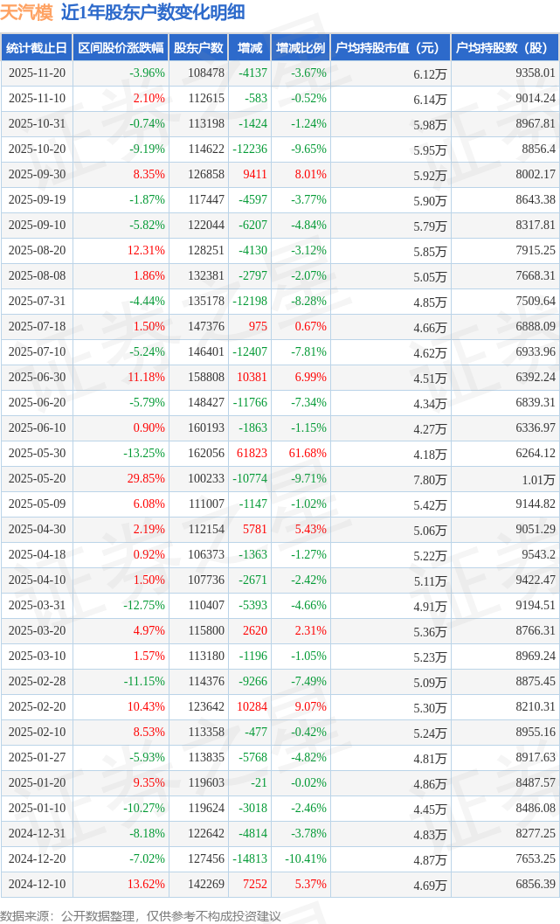Click the 增减比例 column header

click(x=301, y=48)
